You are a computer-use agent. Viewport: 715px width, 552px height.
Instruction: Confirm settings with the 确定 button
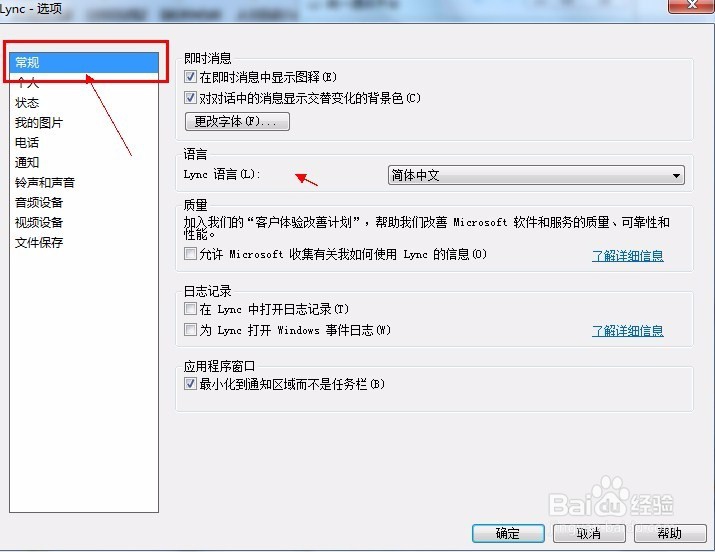[x=508, y=533]
